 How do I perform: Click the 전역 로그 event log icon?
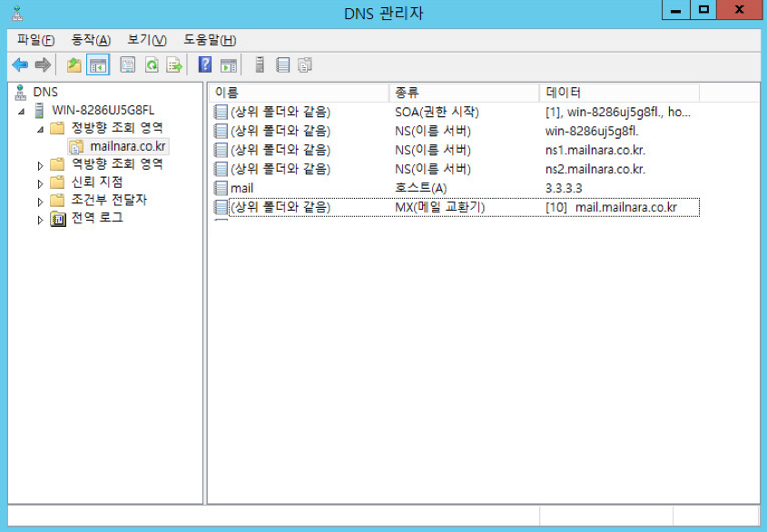58,219
